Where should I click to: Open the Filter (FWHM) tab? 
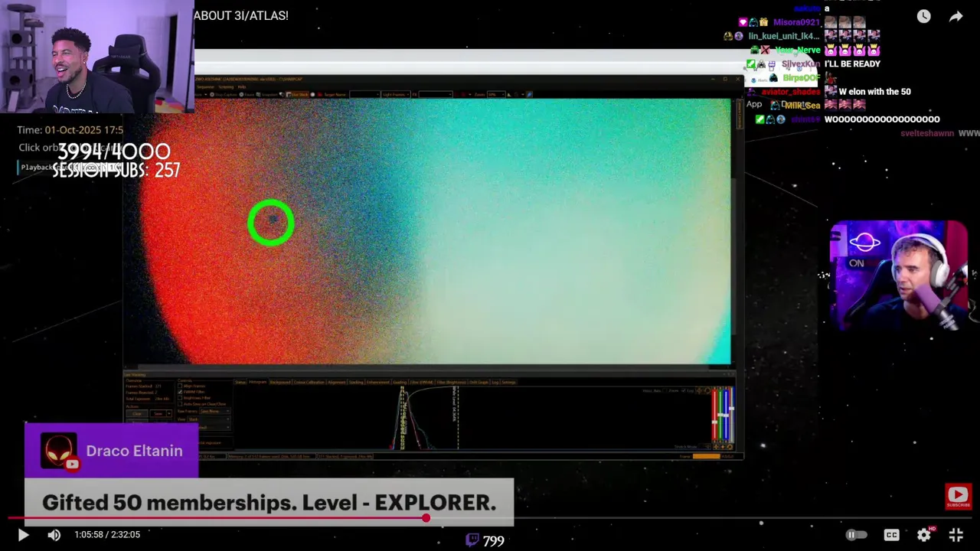coord(422,382)
